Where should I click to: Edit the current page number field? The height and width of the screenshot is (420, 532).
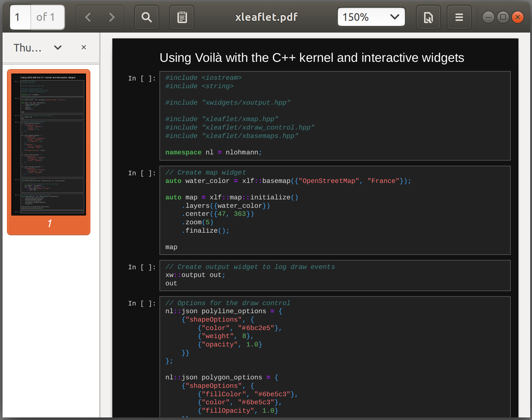tap(20, 17)
